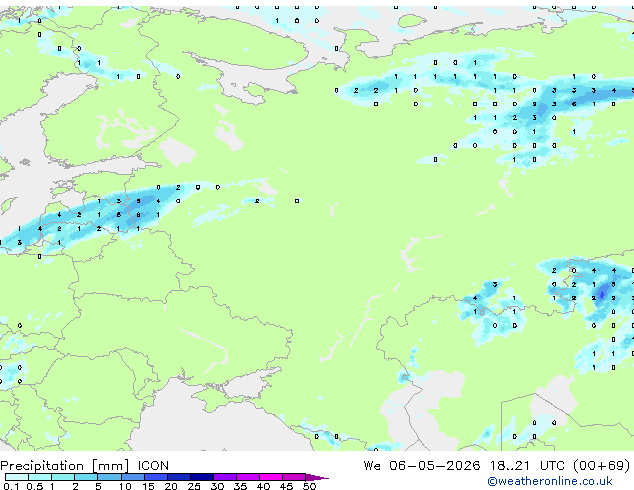
Task: Click the purple arrow tip above 50
Action: 317,477
